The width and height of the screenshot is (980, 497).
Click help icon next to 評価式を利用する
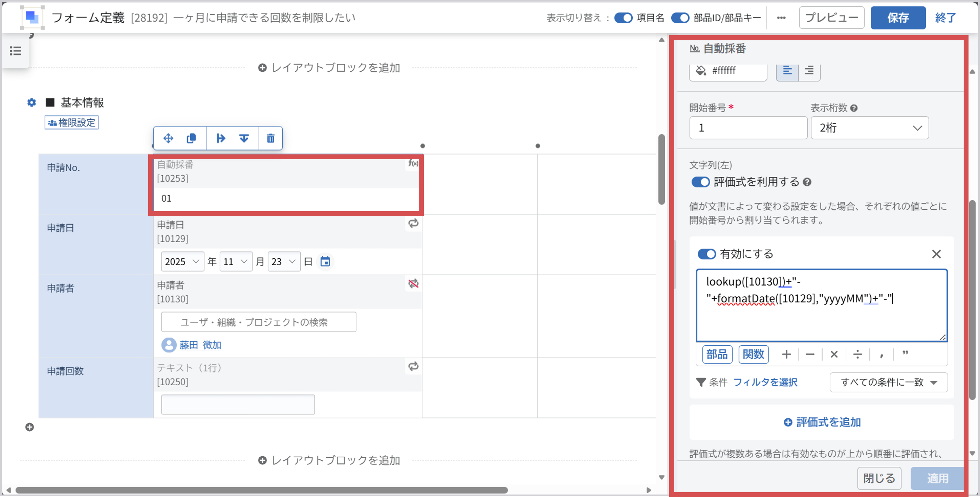click(807, 182)
